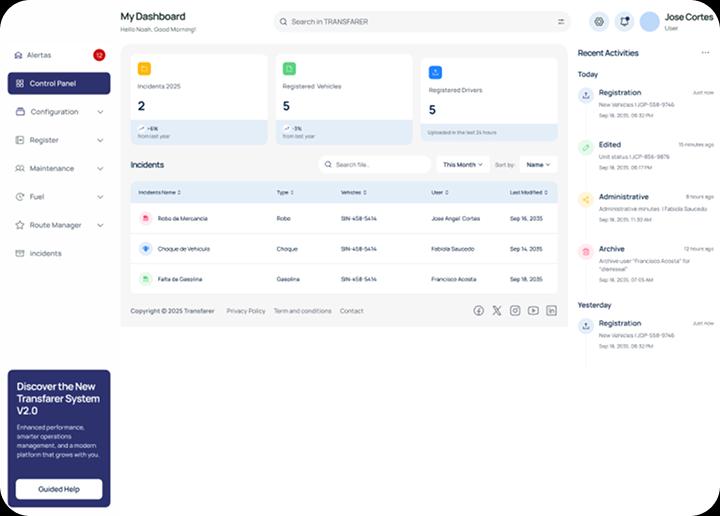Open the Instagram icon in footer
720x516 pixels.
click(515, 311)
